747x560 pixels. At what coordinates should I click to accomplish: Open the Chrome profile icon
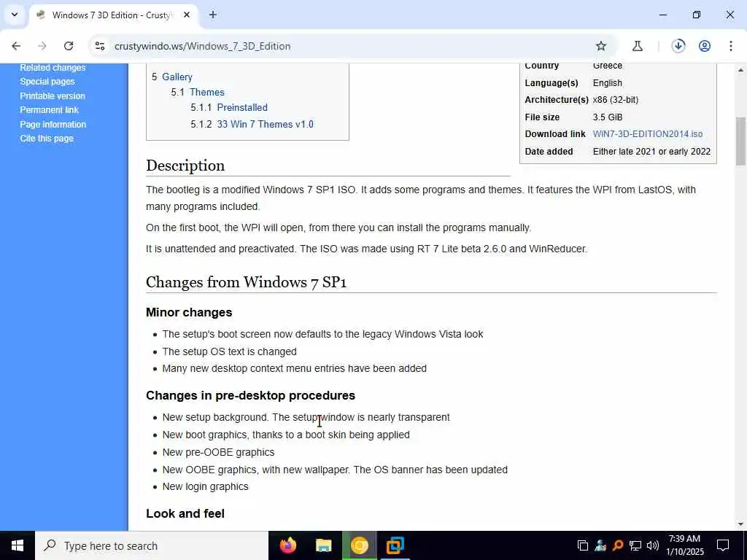[705, 46]
